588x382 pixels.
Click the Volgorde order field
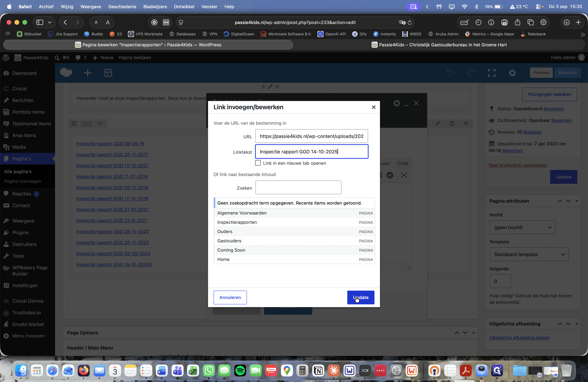(500, 281)
